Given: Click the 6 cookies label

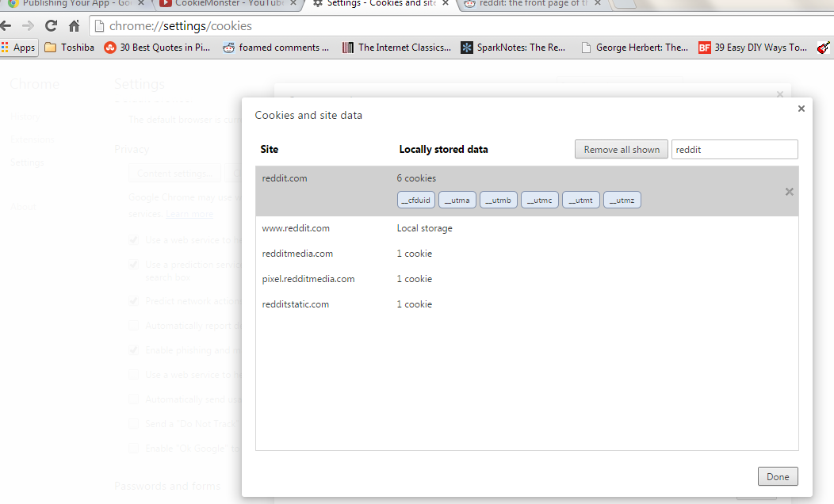Looking at the screenshot, I should [416, 178].
